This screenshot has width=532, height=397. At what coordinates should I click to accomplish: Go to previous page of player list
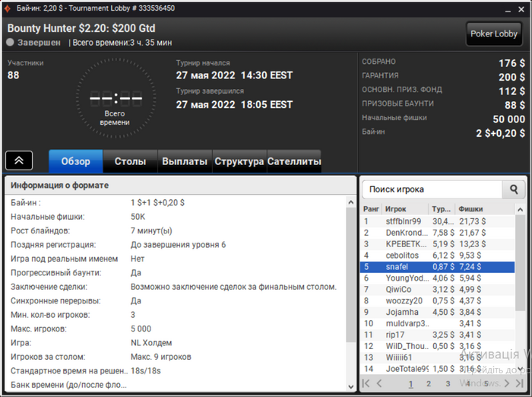tap(379, 383)
